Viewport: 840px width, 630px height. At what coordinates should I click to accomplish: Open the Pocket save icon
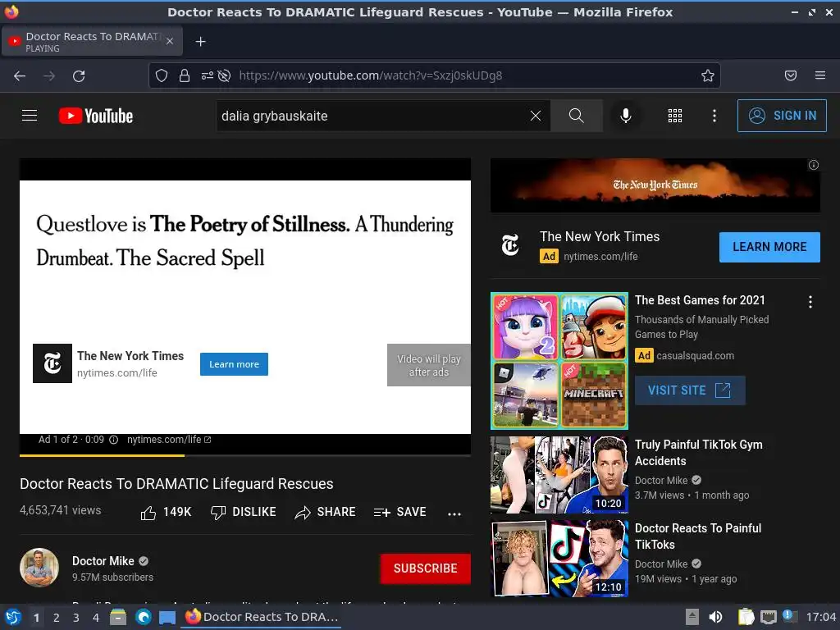click(x=790, y=75)
